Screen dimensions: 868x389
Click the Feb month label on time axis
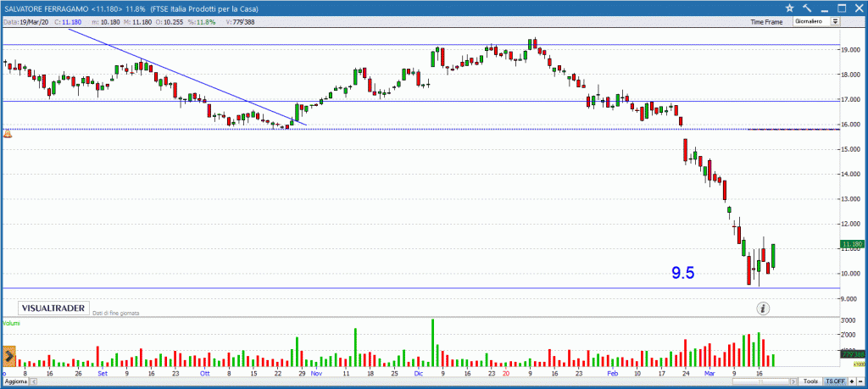(614, 374)
